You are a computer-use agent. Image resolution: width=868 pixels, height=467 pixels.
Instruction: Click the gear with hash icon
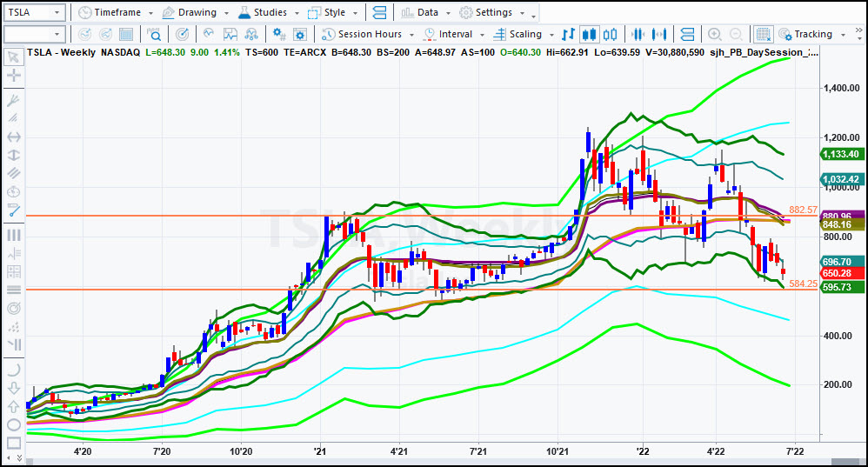point(279,34)
